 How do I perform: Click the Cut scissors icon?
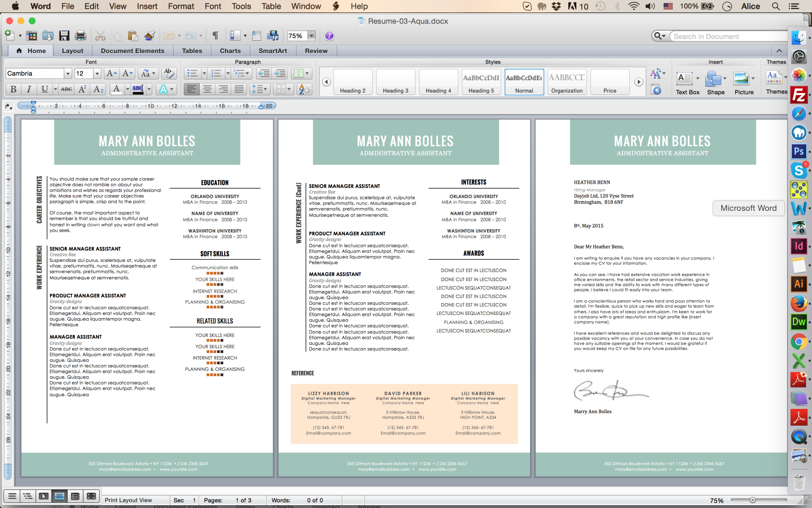pos(100,36)
